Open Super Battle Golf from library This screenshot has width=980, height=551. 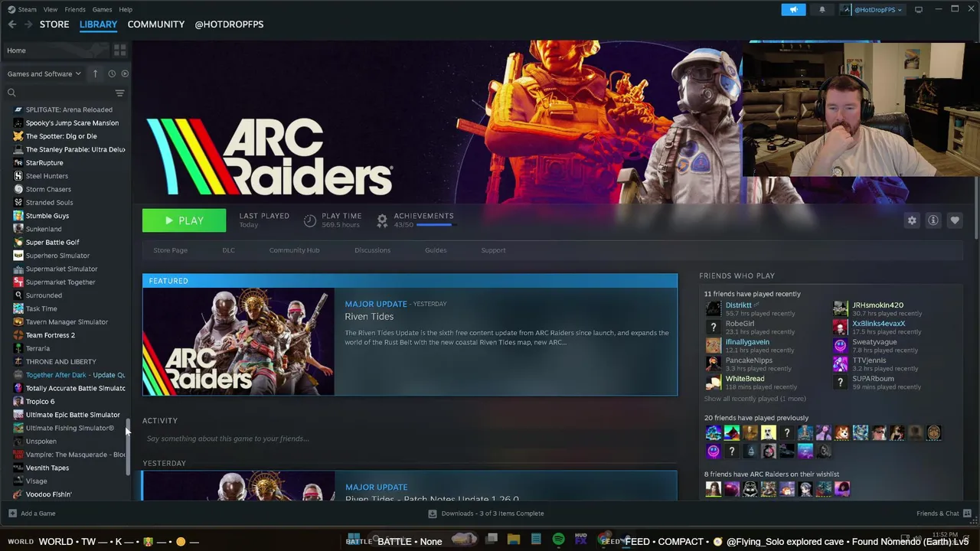click(x=52, y=243)
